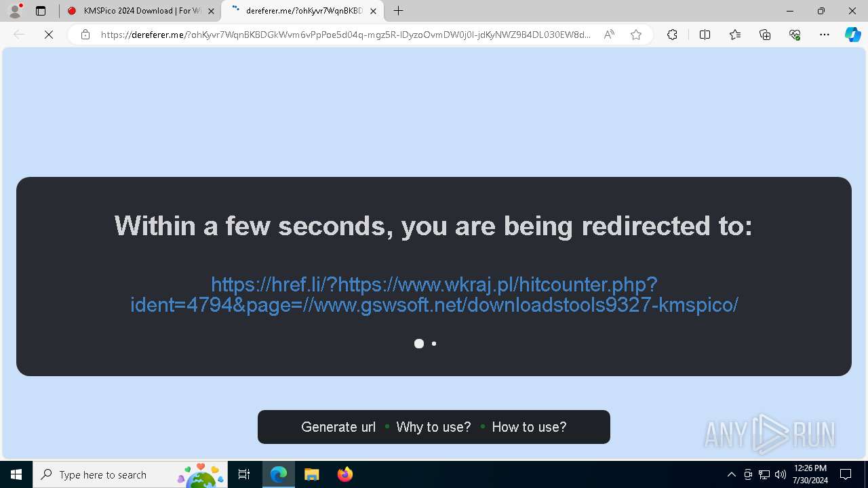868x488 pixels.
Task: View site information lock icon
Action: point(85,35)
